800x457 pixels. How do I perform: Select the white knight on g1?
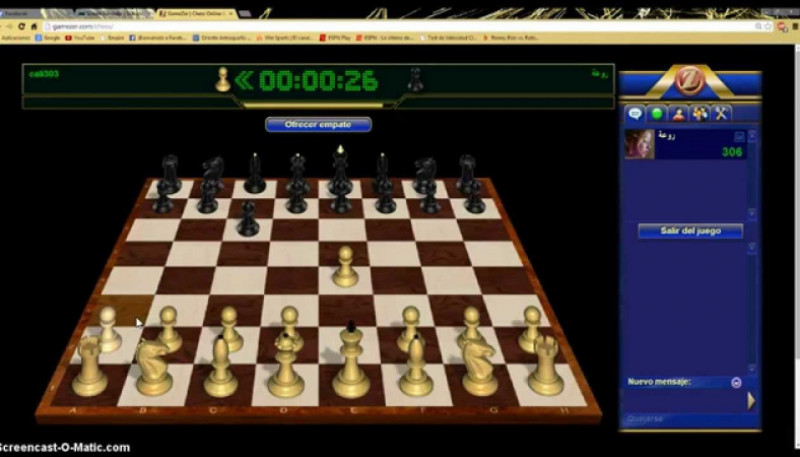(479, 367)
